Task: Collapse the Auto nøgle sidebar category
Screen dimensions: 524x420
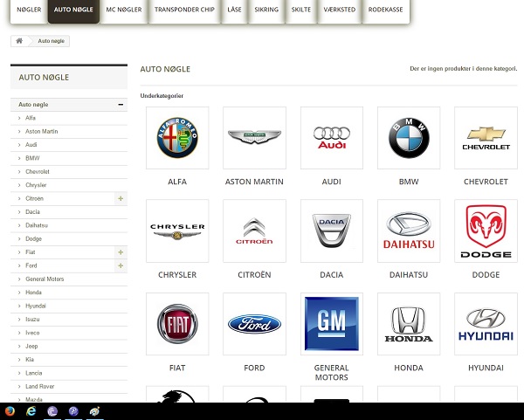Action: coord(121,105)
